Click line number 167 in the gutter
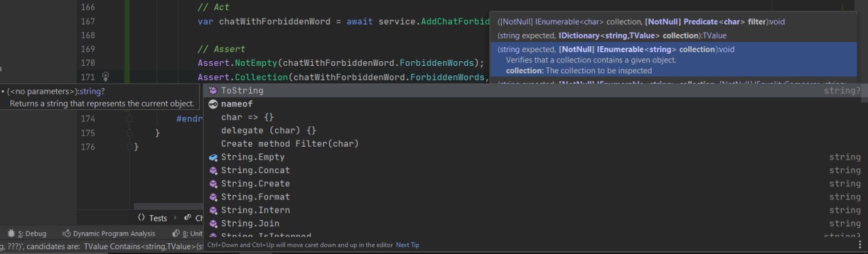The image size is (868, 254). click(x=87, y=21)
